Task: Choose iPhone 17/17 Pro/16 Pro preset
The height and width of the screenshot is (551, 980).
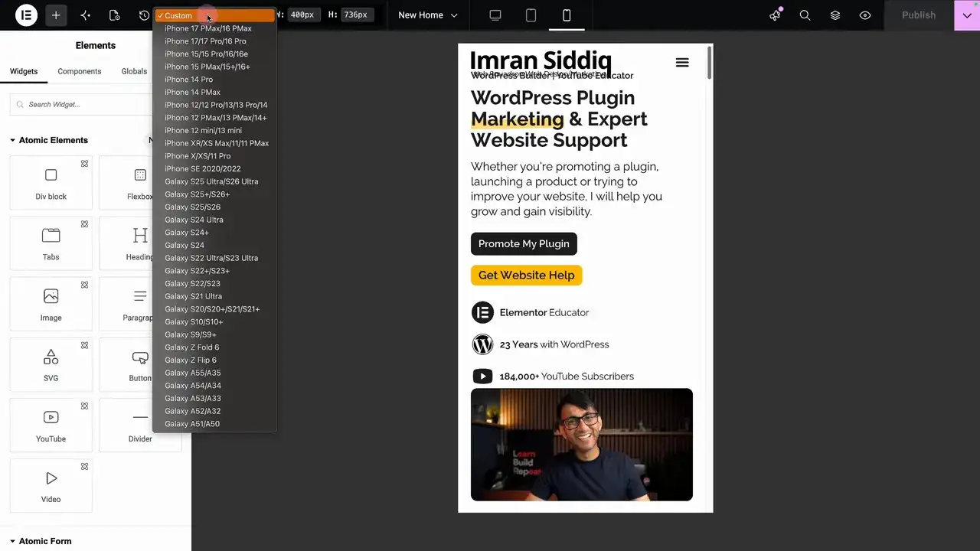Action: tap(214, 41)
